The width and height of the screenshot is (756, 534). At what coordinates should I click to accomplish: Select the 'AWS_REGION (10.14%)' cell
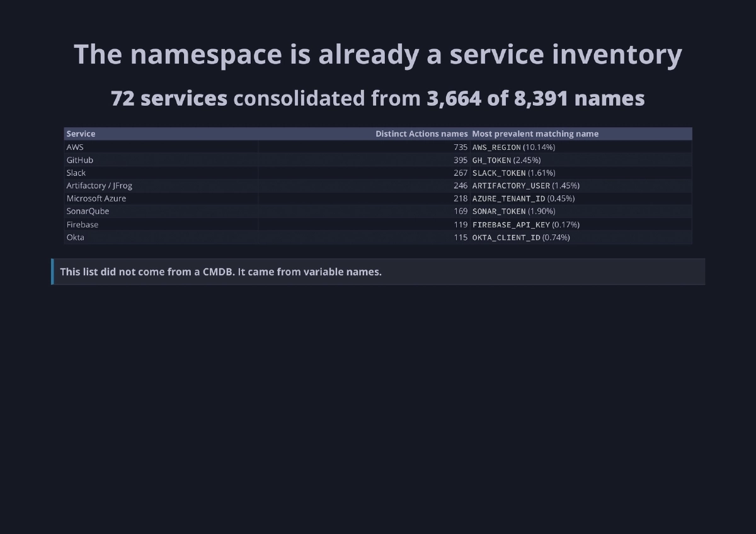coord(581,147)
